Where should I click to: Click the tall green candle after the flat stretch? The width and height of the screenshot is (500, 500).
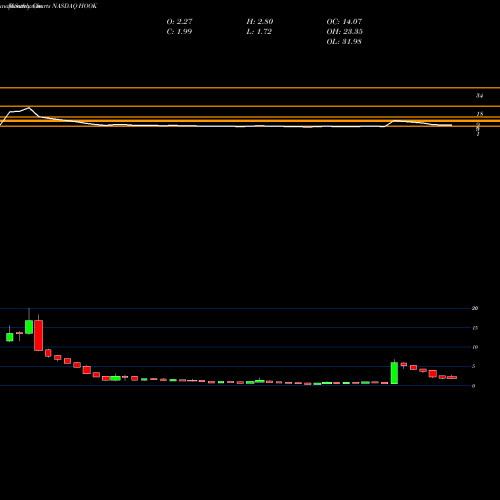[394, 373]
